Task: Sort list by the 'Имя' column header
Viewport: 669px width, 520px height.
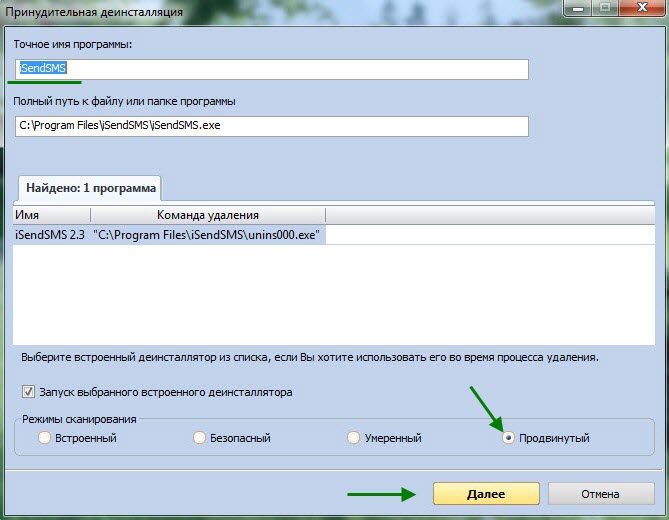Action: pyautogui.click(x=51, y=215)
